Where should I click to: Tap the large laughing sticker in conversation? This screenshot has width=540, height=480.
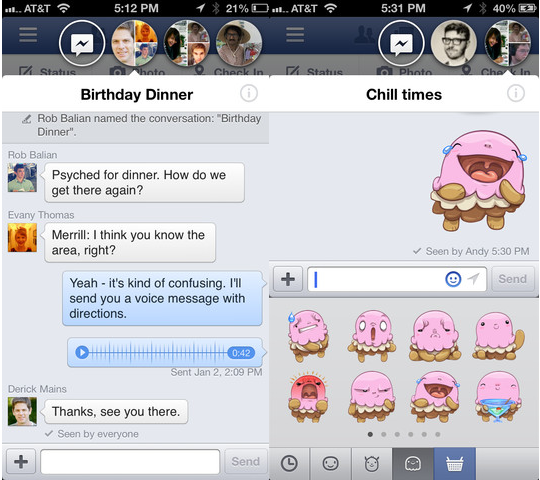[479, 180]
